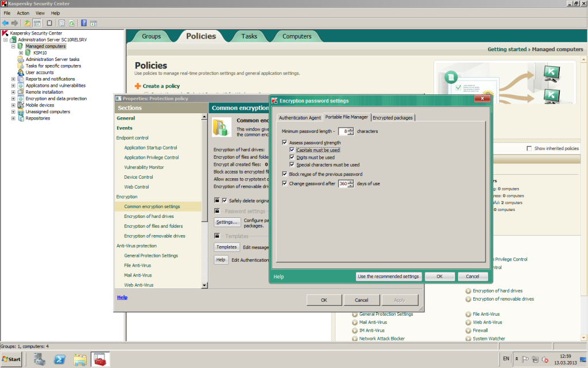This screenshot has width=588, height=368.
Task: Uncheck Digits must be used
Action: click(x=292, y=158)
